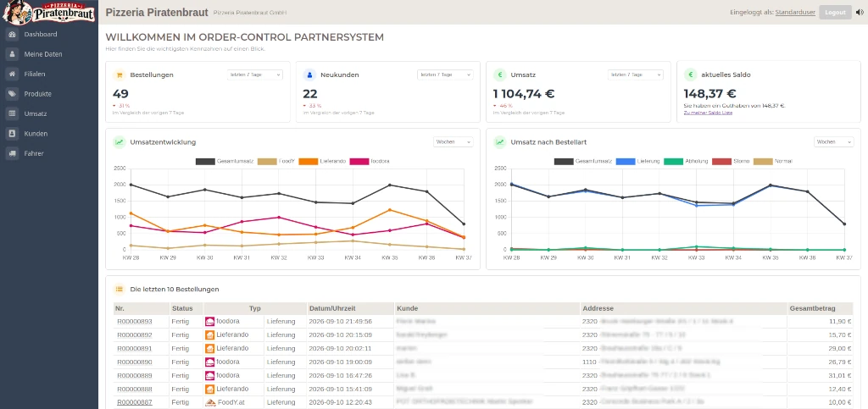Screen dimensions: 868x409
Task: Open Produkte via the tag icon
Action: point(12,94)
